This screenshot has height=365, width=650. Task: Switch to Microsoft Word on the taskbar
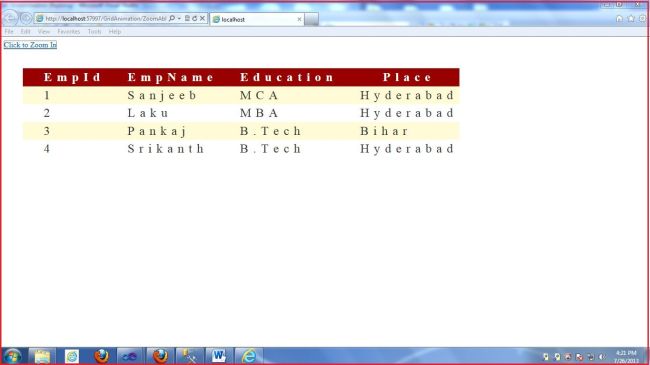click(219, 356)
